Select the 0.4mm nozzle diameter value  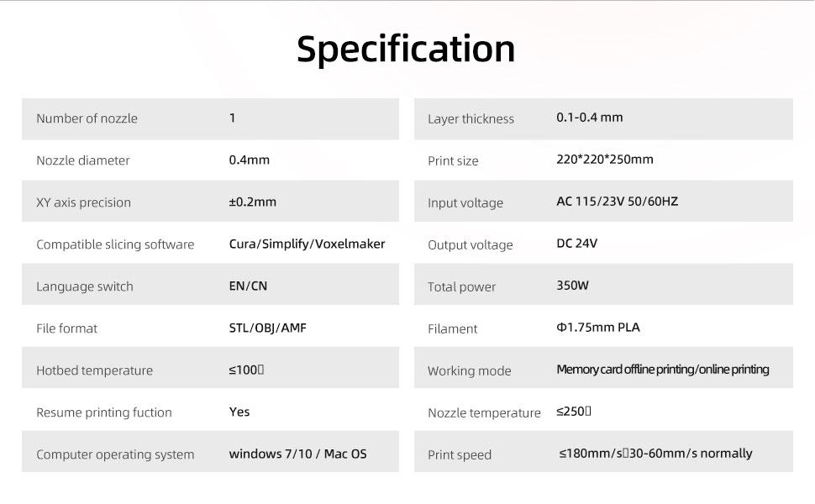pyautogui.click(x=250, y=160)
